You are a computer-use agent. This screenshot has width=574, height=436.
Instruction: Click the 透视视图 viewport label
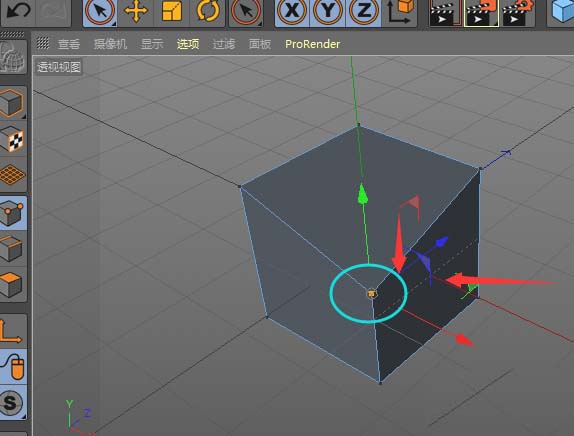[59, 67]
